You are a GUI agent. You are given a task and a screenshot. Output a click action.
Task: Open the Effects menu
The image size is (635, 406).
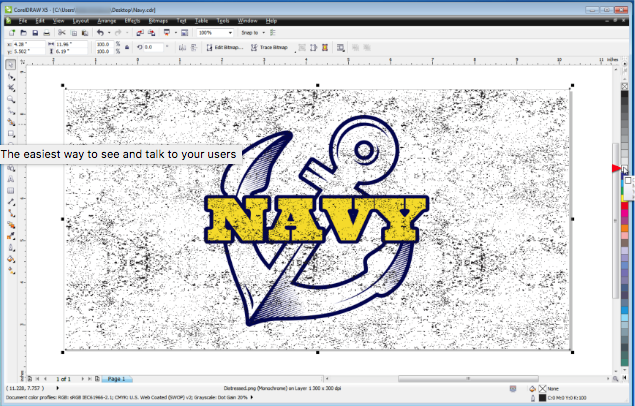pos(132,21)
